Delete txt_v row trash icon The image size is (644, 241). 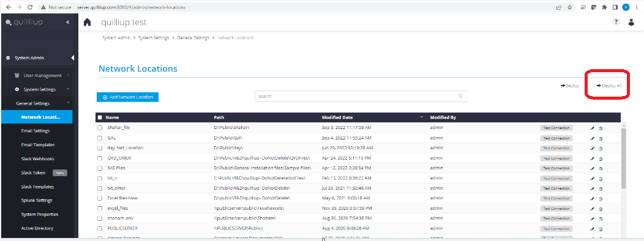(601, 179)
